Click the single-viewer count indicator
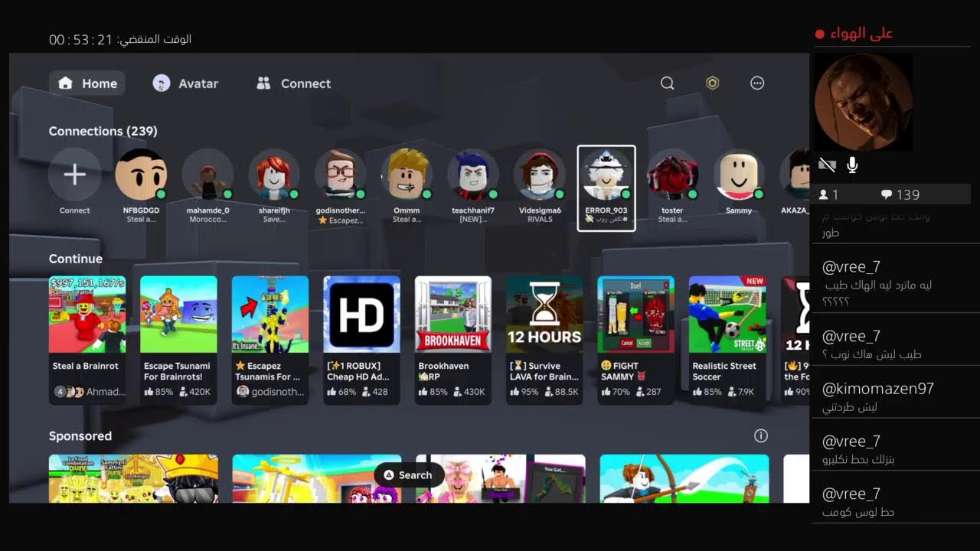980x551 pixels. pos(828,195)
